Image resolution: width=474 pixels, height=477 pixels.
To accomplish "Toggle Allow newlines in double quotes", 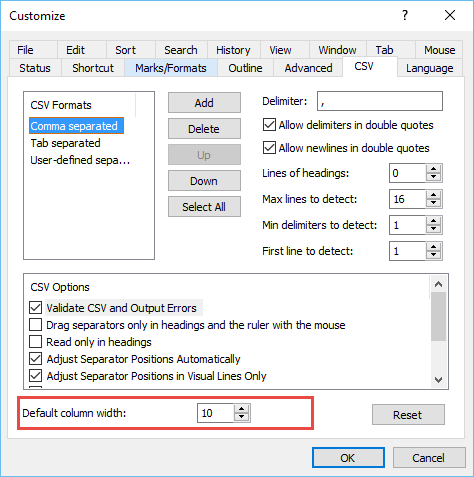I will [x=269, y=148].
